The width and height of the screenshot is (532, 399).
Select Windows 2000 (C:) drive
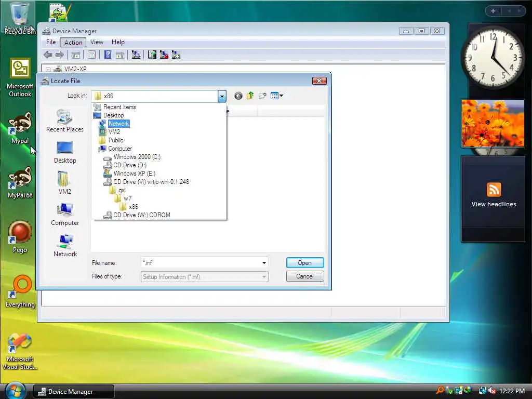click(137, 157)
